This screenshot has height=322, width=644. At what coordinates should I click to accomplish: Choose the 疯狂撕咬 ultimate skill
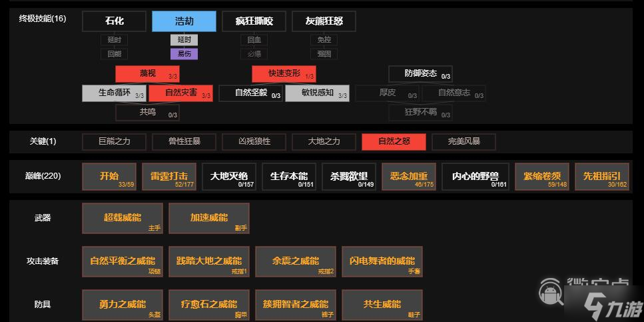254,21
